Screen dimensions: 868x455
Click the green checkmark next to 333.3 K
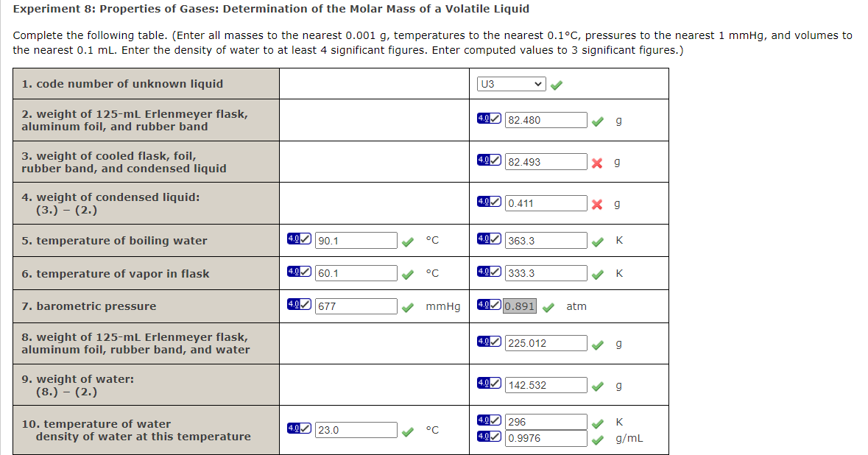tap(597, 272)
